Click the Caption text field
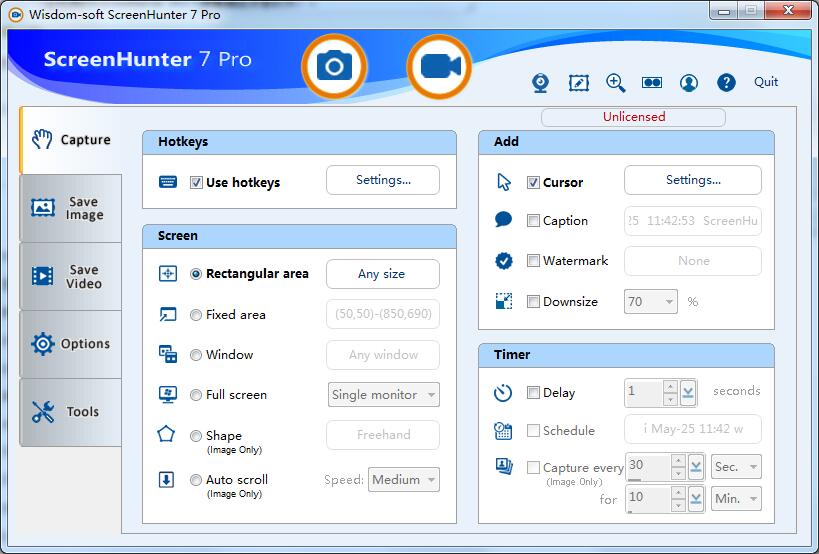Viewport: 819px width, 554px height. point(693,221)
